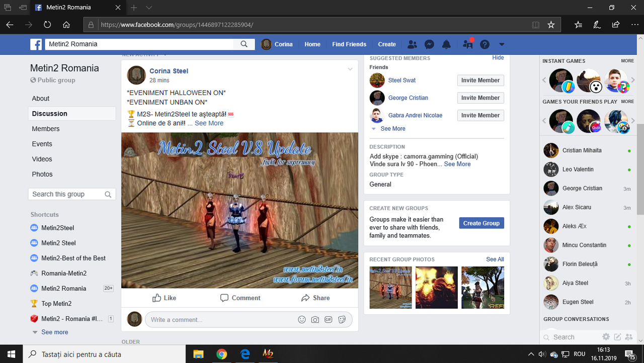Click the new message compose icon in chat
The width and height of the screenshot is (644, 363).
[617, 337]
